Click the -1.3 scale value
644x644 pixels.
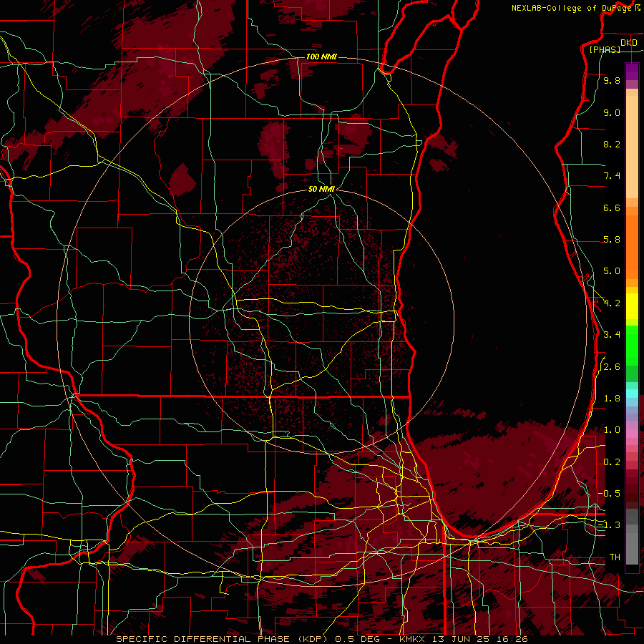[610, 526]
